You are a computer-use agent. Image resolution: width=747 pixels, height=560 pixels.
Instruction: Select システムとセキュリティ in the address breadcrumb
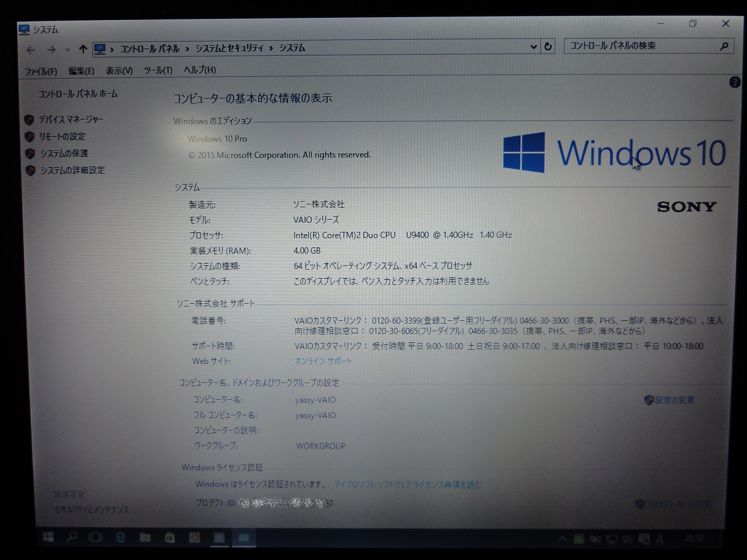(229, 48)
